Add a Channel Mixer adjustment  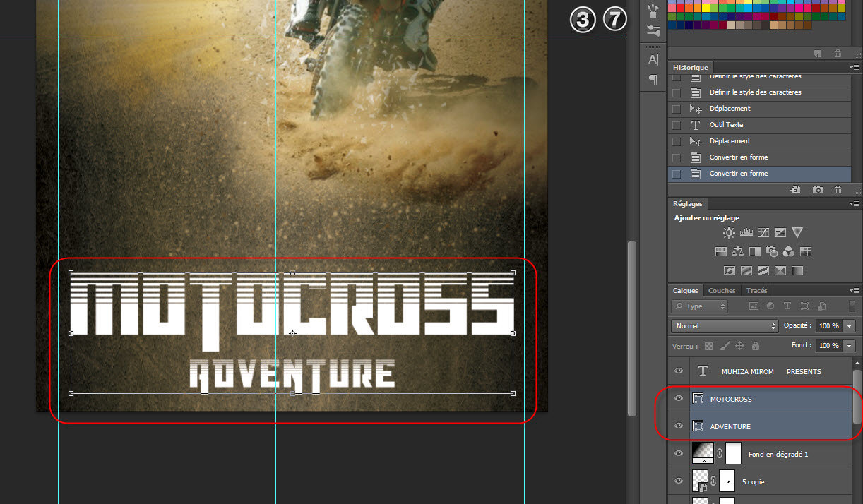click(789, 252)
